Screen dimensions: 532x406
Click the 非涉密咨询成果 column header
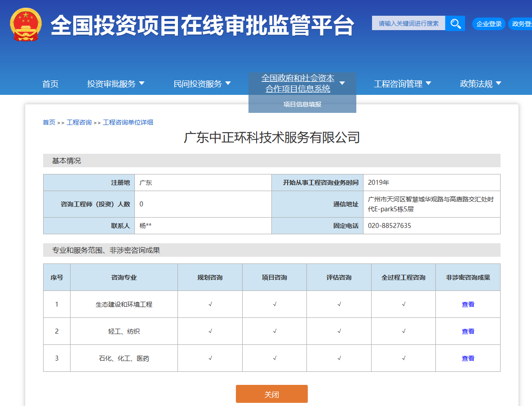coord(468,277)
